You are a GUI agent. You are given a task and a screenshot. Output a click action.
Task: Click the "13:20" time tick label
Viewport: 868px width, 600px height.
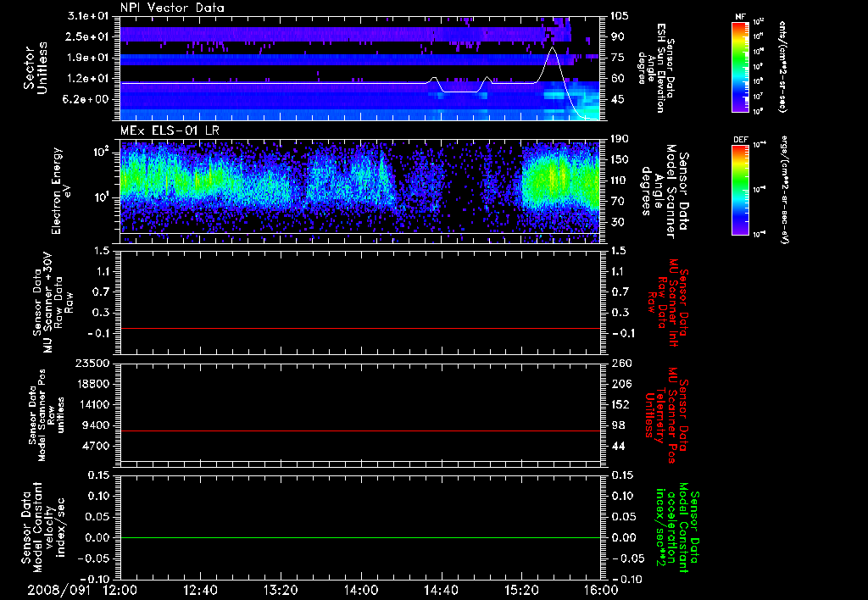[x=281, y=591]
